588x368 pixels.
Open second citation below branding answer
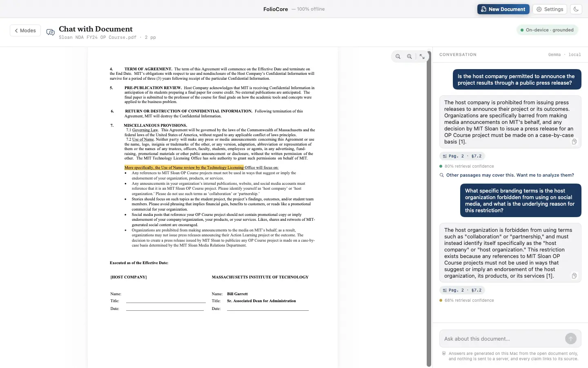462,290
